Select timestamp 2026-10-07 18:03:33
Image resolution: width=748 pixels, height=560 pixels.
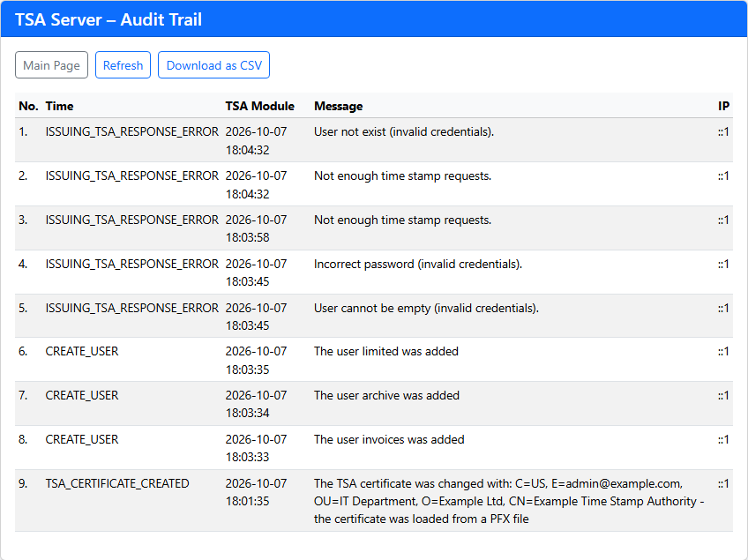256,448
